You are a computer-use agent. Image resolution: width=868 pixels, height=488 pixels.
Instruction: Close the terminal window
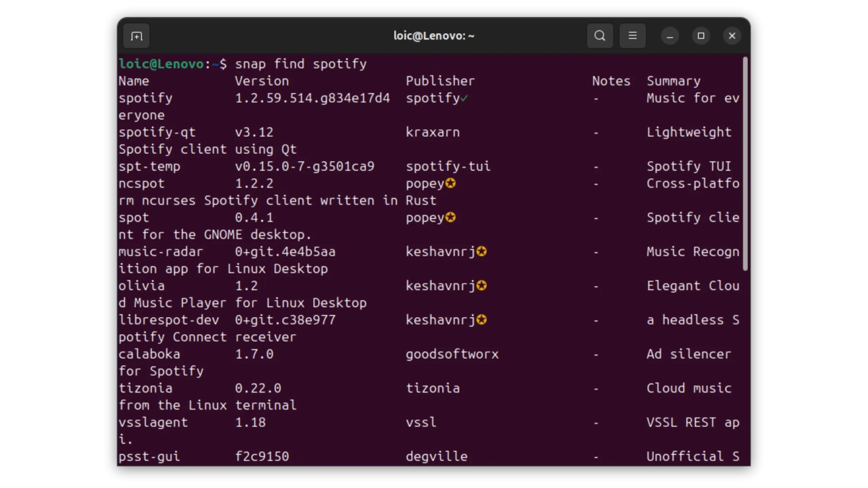pyautogui.click(x=732, y=36)
